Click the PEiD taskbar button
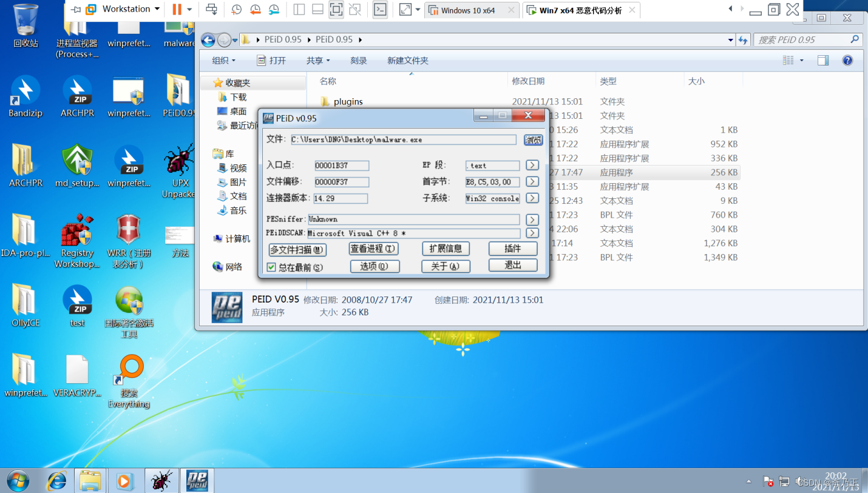This screenshot has width=868, height=493. (197, 481)
